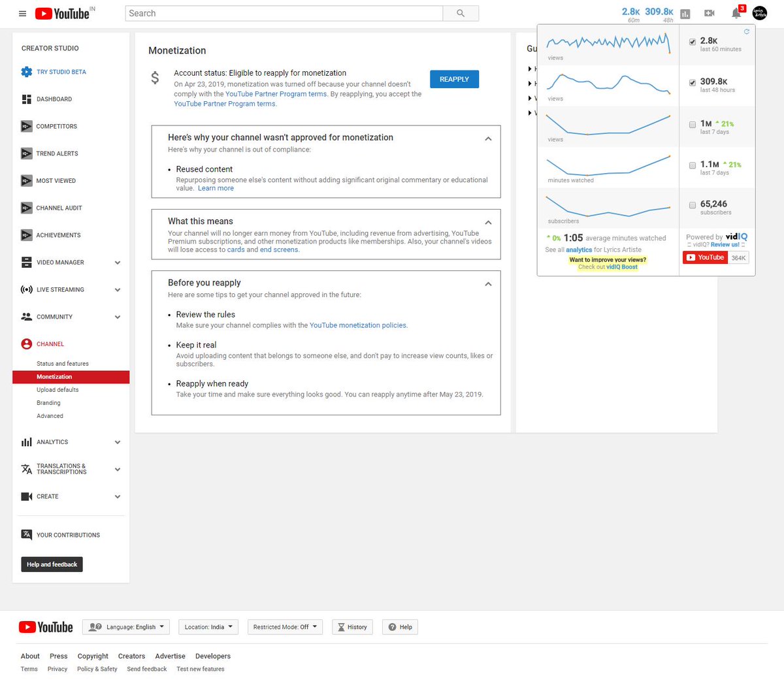
Task: Uncheck the last 48 hours checkbox
Action: (693, 83)
